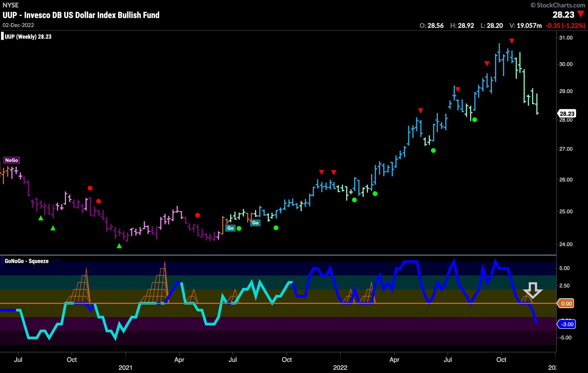
Task: Click the second green up triangle near September 2020
Action: click(x=53, y=228)
